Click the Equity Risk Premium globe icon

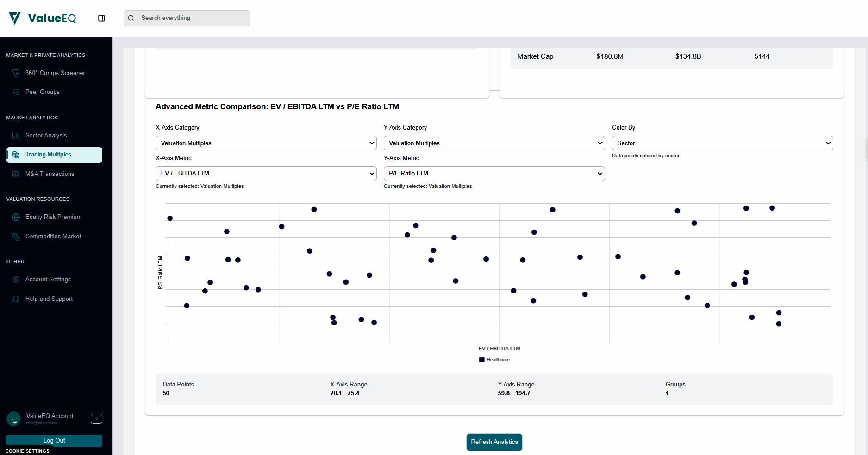coord(16,217)
